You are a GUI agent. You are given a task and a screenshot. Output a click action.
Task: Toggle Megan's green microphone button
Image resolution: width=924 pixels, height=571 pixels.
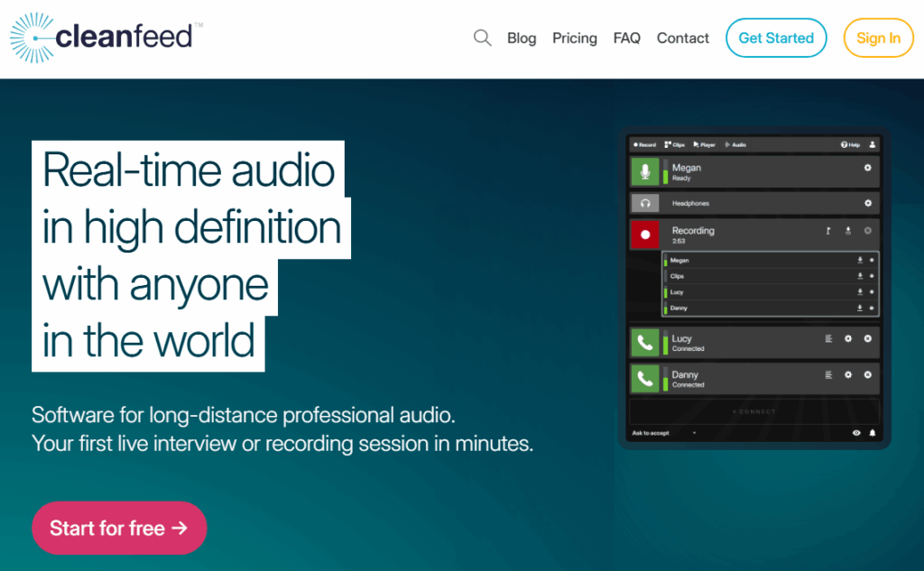click(644, 171)
